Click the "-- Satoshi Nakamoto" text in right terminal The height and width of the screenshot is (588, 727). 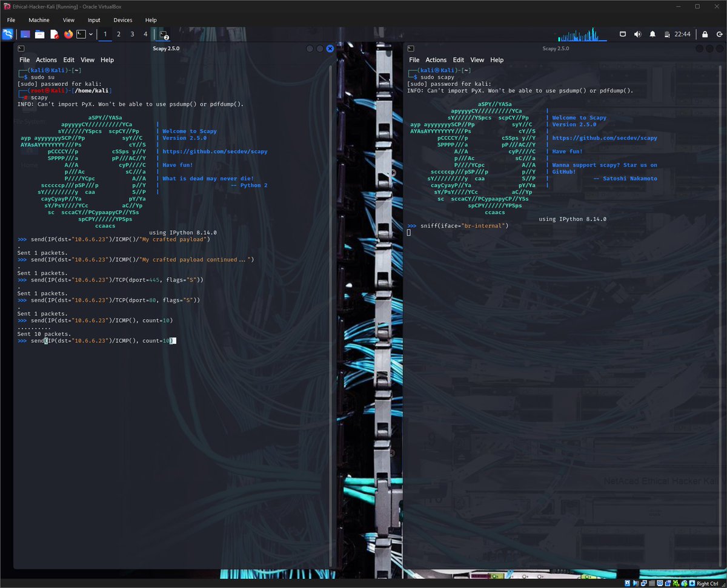pos(625,179)
